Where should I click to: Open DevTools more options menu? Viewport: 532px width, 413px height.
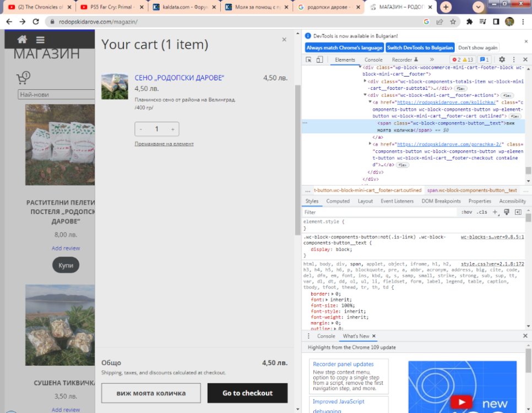tap(514, 59)
